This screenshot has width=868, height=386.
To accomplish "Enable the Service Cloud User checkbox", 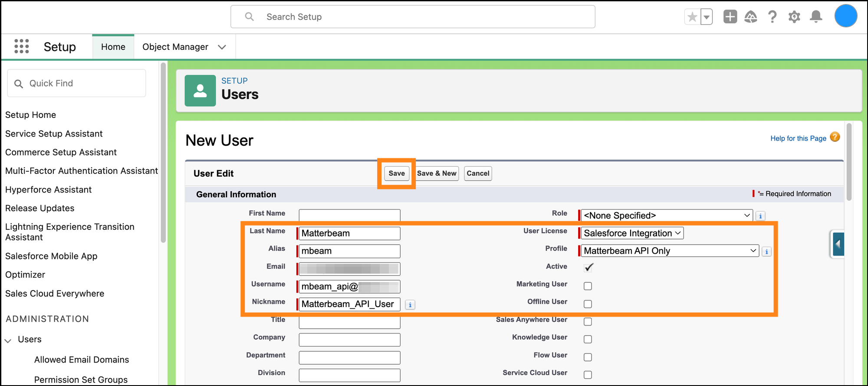I will tap(588, 375).
